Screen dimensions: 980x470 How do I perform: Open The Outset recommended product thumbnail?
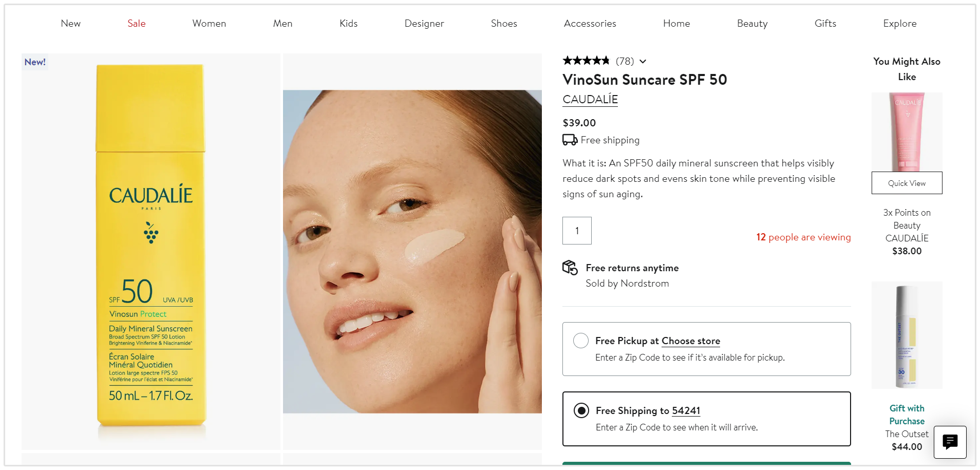click(907, 335)
